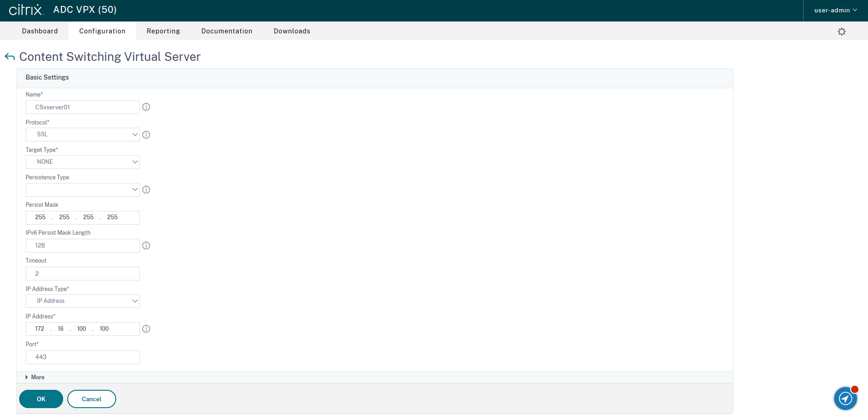Image resolution: width=868 pixels, height=420 pixels.
Task: Click the last octet of Persist Mask
Action: click(113, 217)
